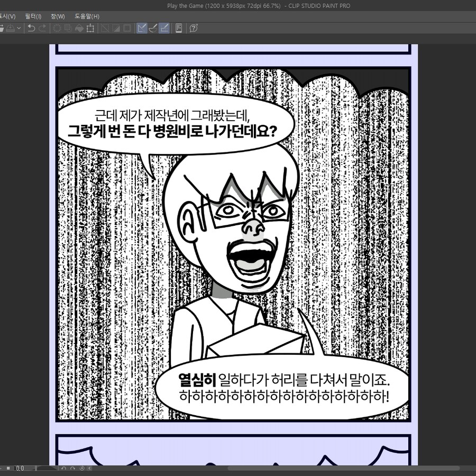Click the collapse arrow button at bottom bar

(x=89, y=468)
